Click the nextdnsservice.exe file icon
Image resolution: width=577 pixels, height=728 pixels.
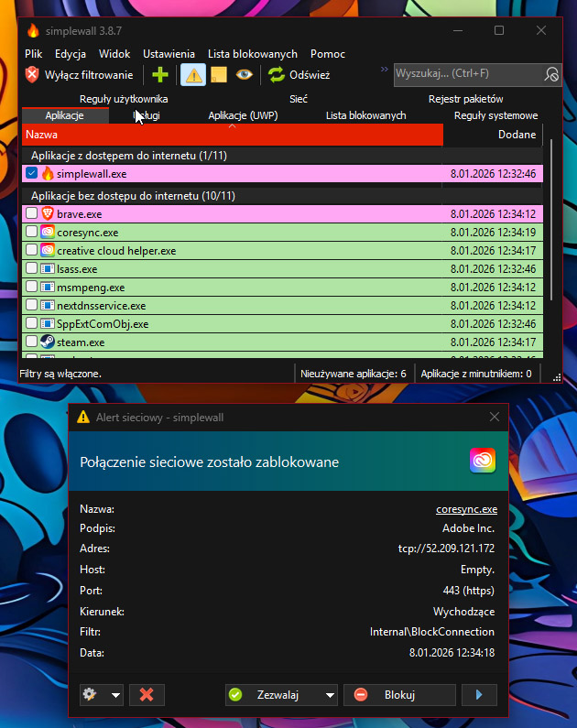pos(48,305)
